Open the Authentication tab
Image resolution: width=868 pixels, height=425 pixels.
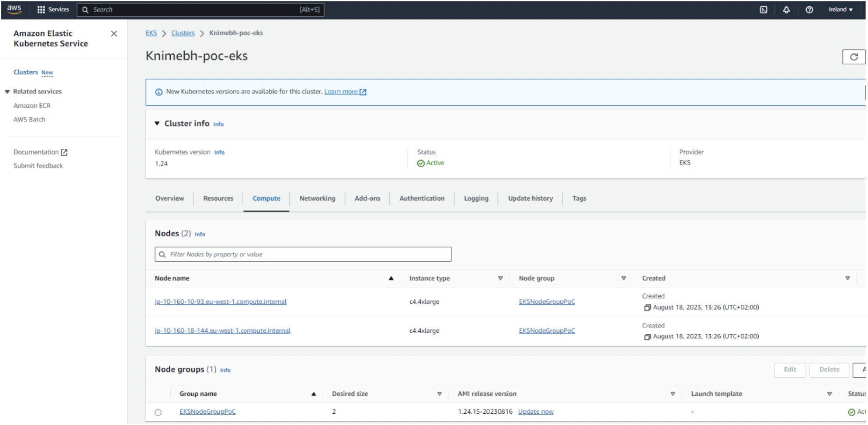tap(422, 198)
